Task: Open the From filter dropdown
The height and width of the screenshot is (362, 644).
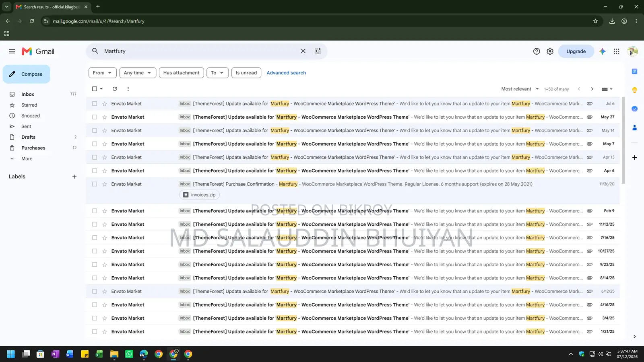Action: tap(102, 73)
